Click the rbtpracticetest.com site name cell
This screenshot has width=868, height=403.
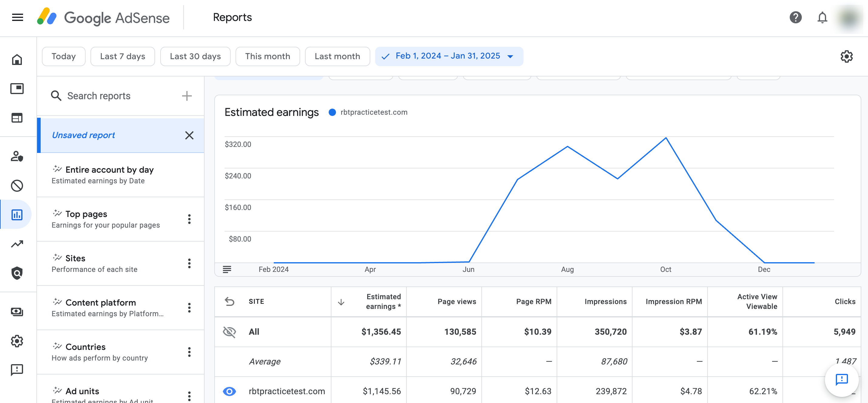click(x=287, y=391)
